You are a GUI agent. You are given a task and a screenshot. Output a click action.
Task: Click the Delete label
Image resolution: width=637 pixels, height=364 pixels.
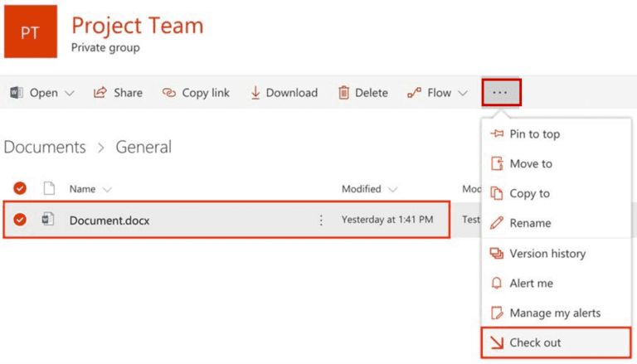tap(372, 93)
